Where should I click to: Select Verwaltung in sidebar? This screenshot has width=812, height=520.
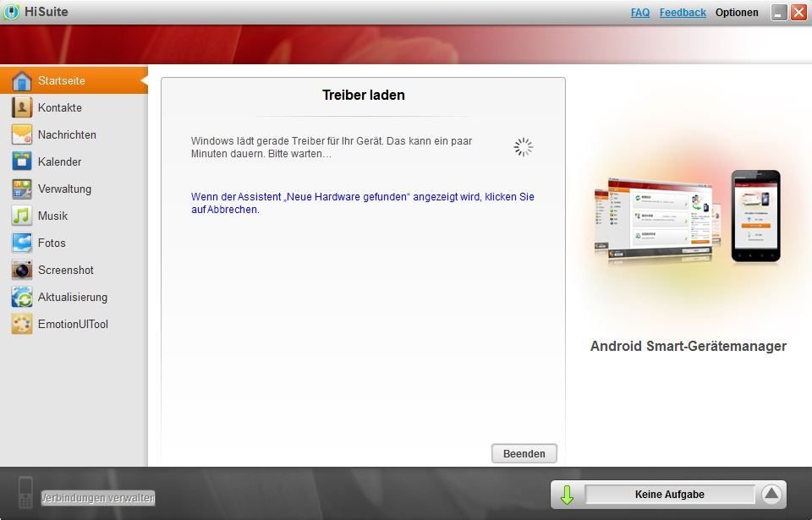[x=74, y=189]
